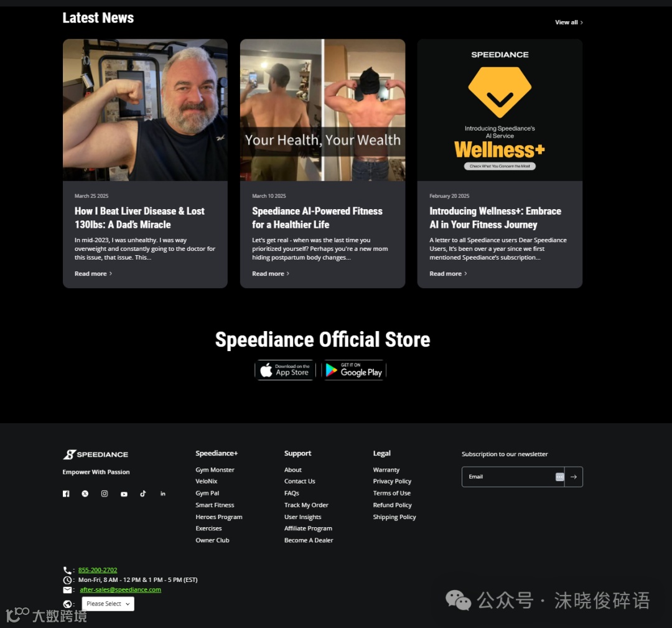
Task: Open Speediance X (Twitter) icon
Action: [85, 494]
